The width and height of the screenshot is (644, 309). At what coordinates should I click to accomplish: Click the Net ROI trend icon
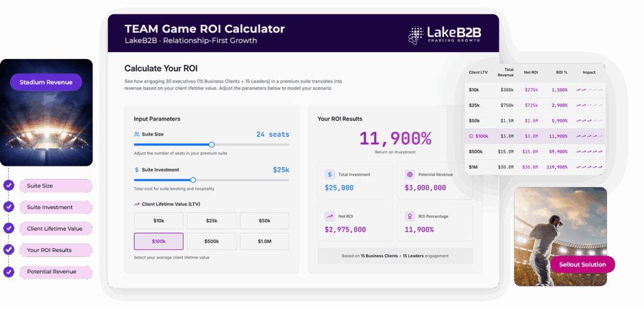(x=329, y=216)
